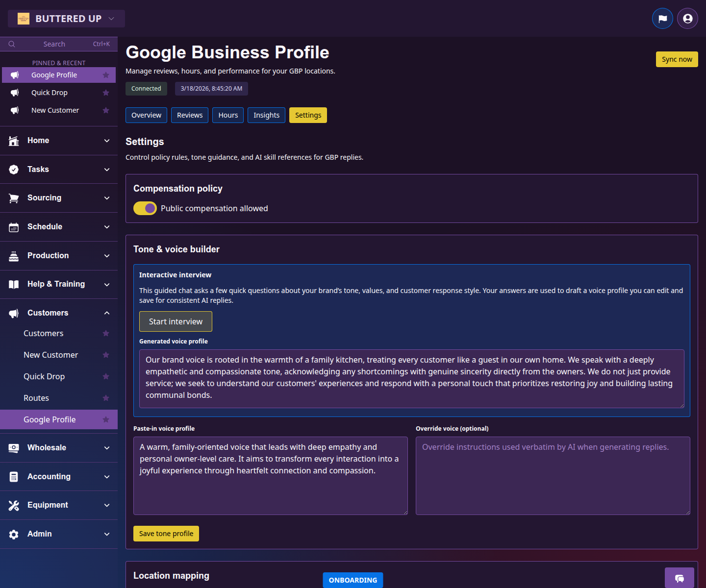Select the Tasks checkmark icon

(14, 169)
